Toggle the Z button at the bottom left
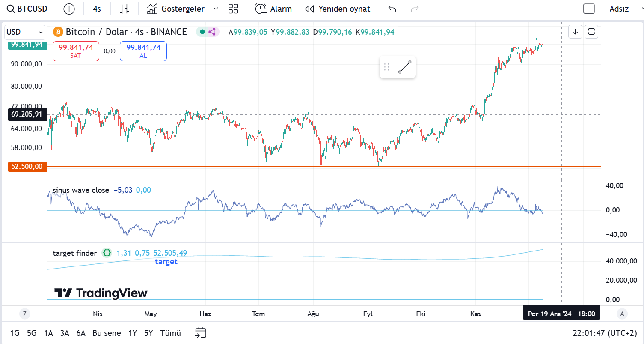 25,314
